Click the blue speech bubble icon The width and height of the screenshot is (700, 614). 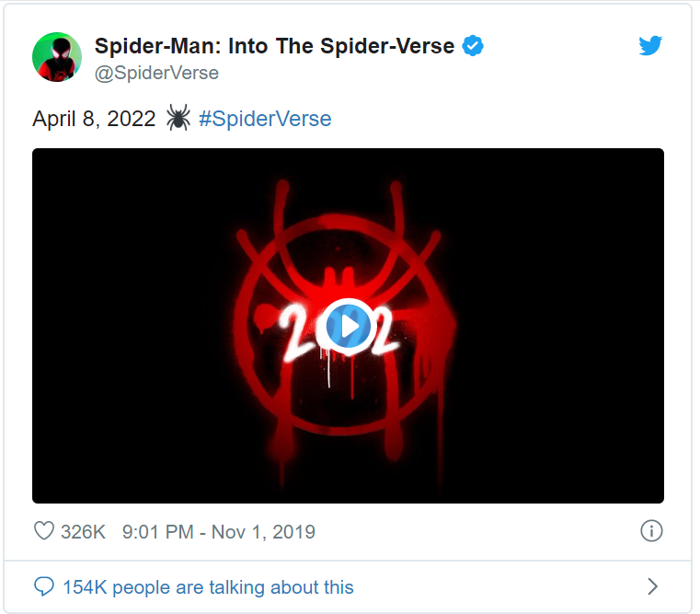[x=43, y=586]
